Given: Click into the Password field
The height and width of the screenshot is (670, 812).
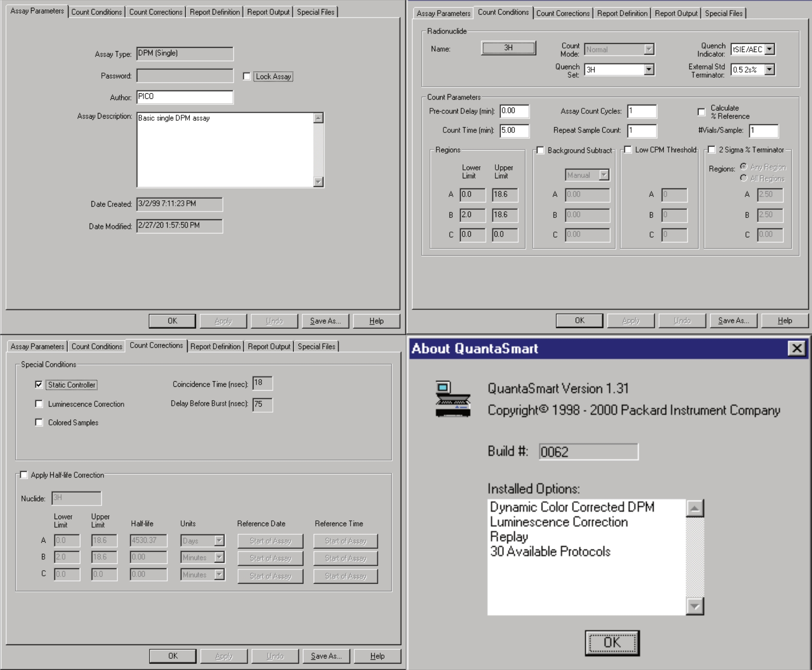Looking at the screenshot, I should click(x=185, y=76).
